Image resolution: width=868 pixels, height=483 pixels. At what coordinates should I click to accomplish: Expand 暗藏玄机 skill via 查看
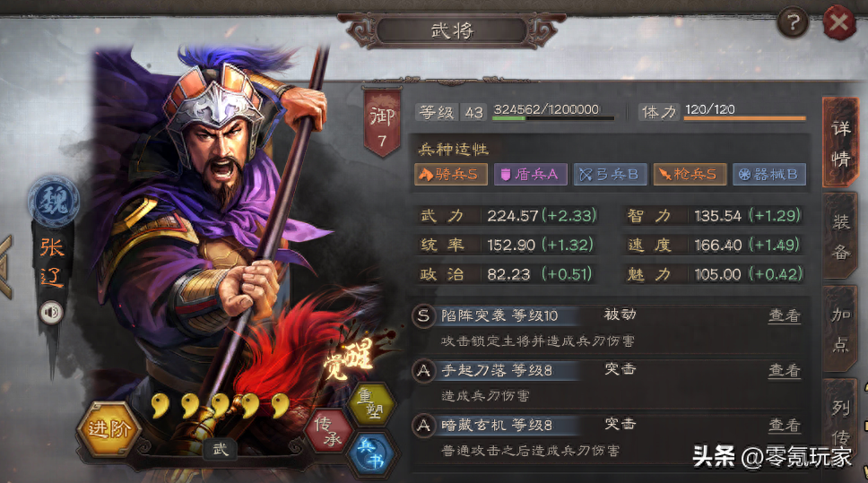[785, 425]
